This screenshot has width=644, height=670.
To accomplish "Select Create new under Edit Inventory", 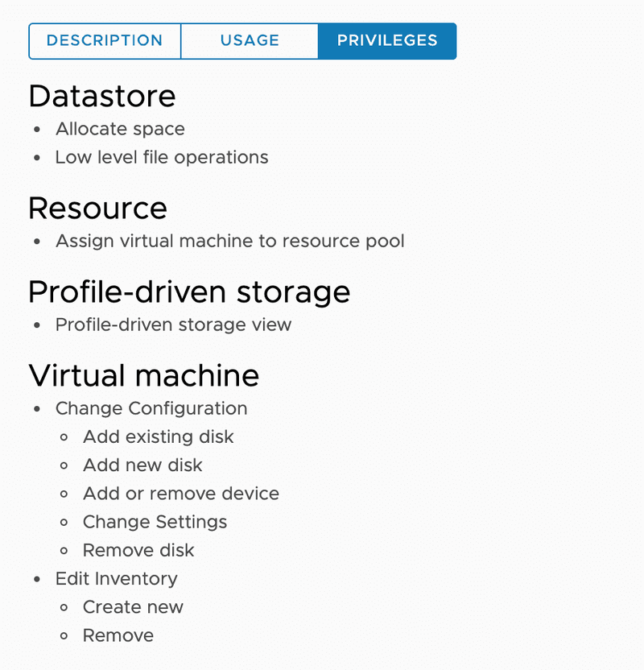I will tap(133, 607).
